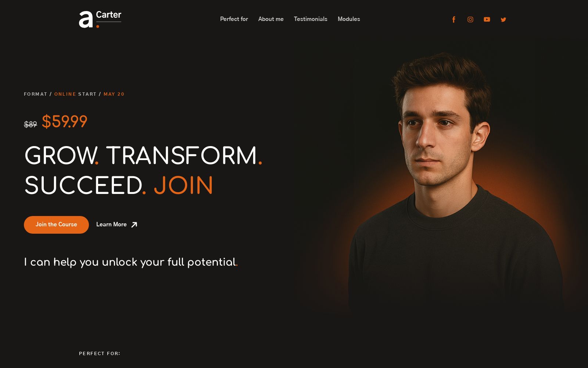
Task: Click the orange JOIN word in headline
Action: tap(183, 185)
